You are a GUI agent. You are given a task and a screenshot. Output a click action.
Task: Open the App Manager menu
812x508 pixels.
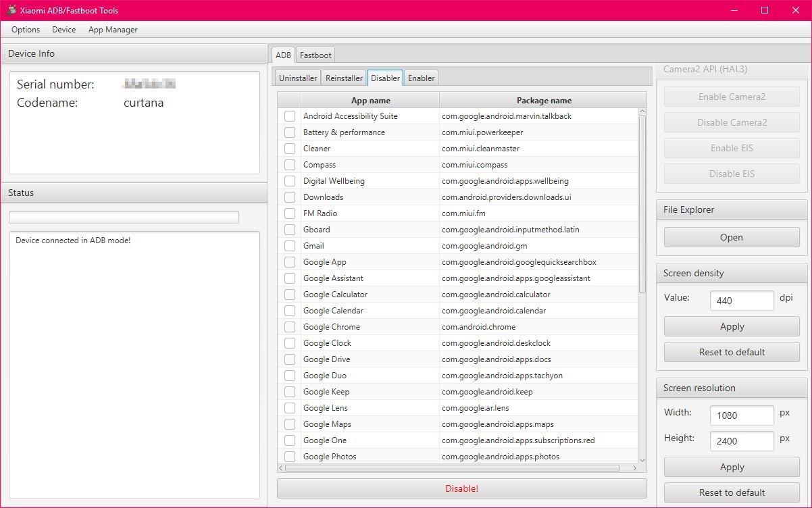pyautogui.click(x=113, y=30)
